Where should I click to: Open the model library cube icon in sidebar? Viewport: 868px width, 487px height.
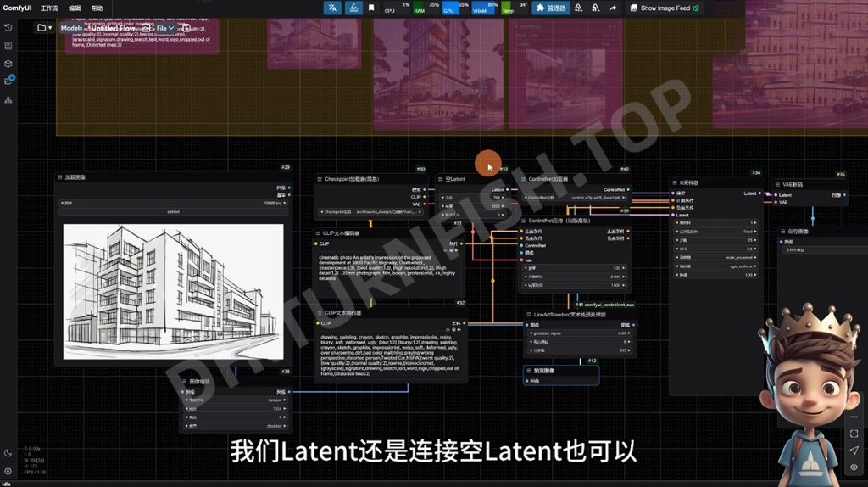(x=8, y=64)
